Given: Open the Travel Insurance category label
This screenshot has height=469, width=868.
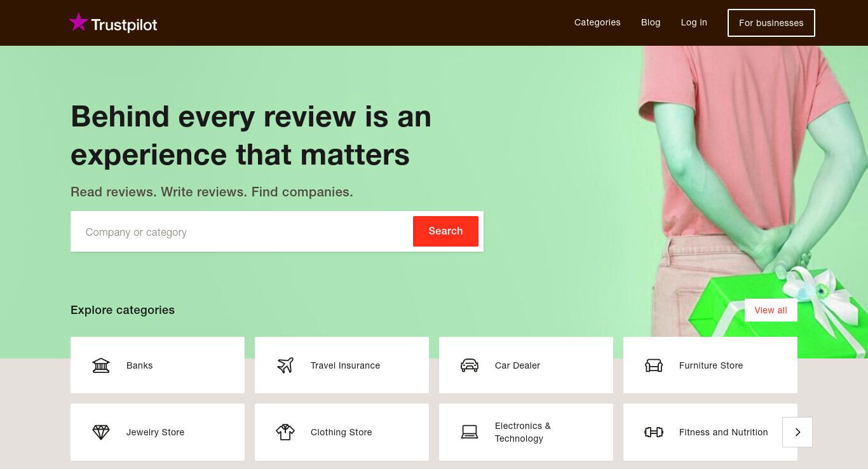Looking at the screenshot, I should (345, 365).
